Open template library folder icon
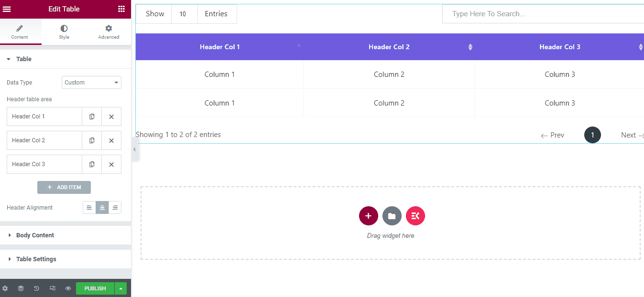Image resolution: width=644 pixels, height=297 pixels. [x=392, y=216]
